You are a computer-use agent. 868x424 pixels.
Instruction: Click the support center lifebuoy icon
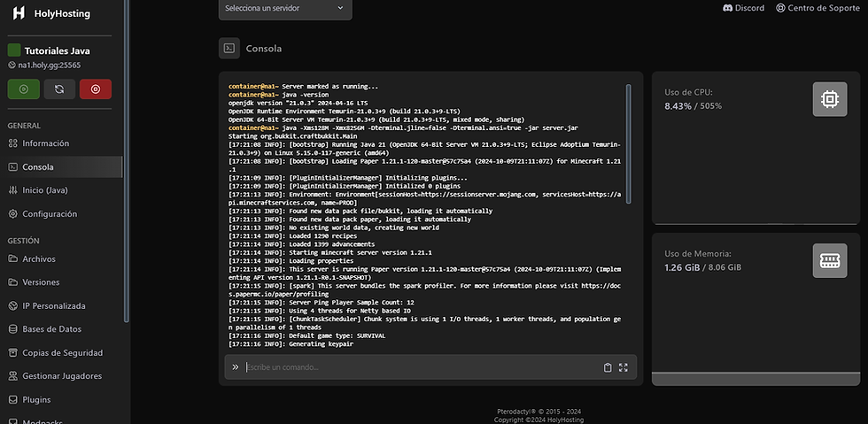[780, 8]
